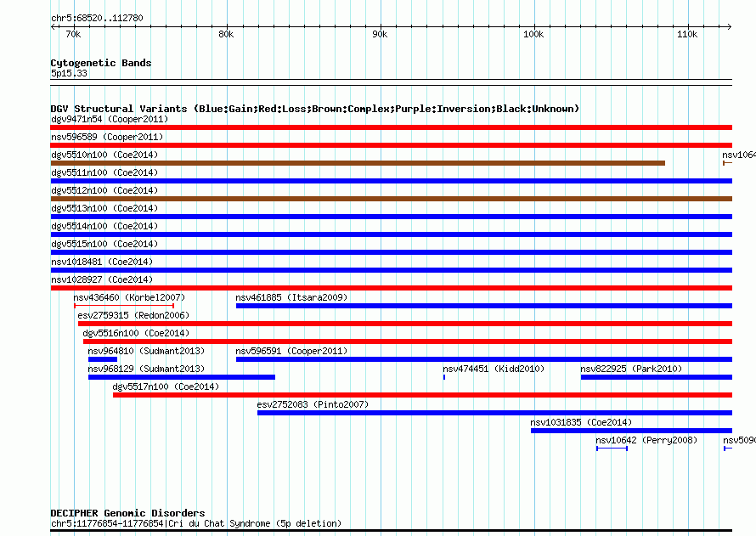Click the Cytogenetic Bands track title

point(101,63)
